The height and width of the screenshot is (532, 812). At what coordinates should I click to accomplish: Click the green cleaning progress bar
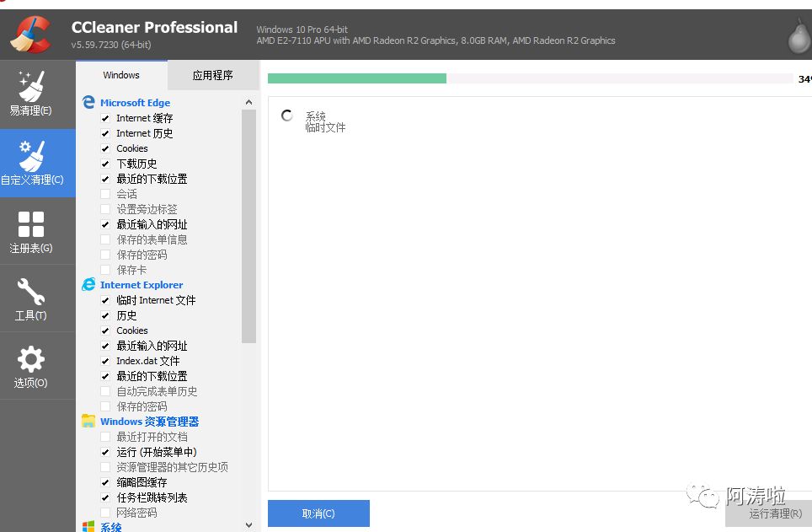coord(357,78)
